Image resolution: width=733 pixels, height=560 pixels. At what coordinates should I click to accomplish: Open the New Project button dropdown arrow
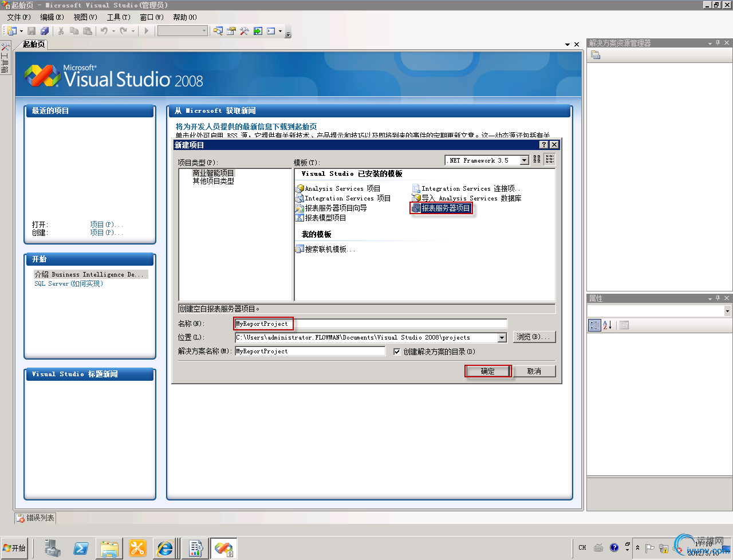click(x=21, y=31)
